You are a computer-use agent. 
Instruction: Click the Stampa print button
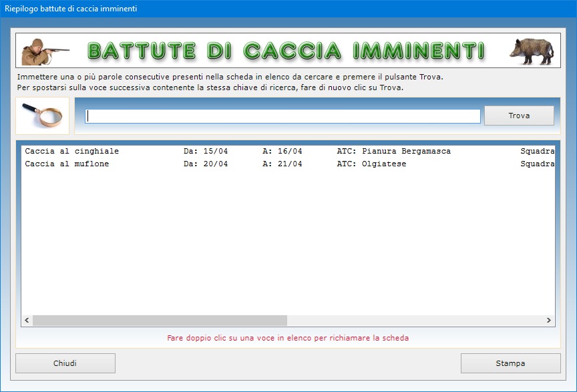(510, 363)
